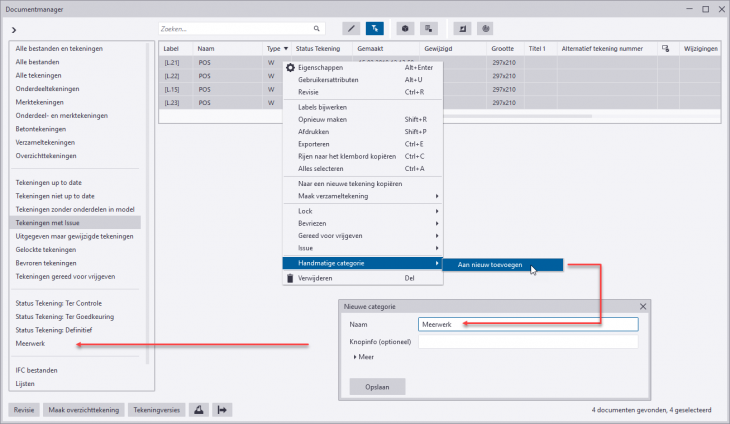The width and height of the screenshot is (730, 424).
Task: Click the search magnifier icon
Action: click(x=317, y=29)
